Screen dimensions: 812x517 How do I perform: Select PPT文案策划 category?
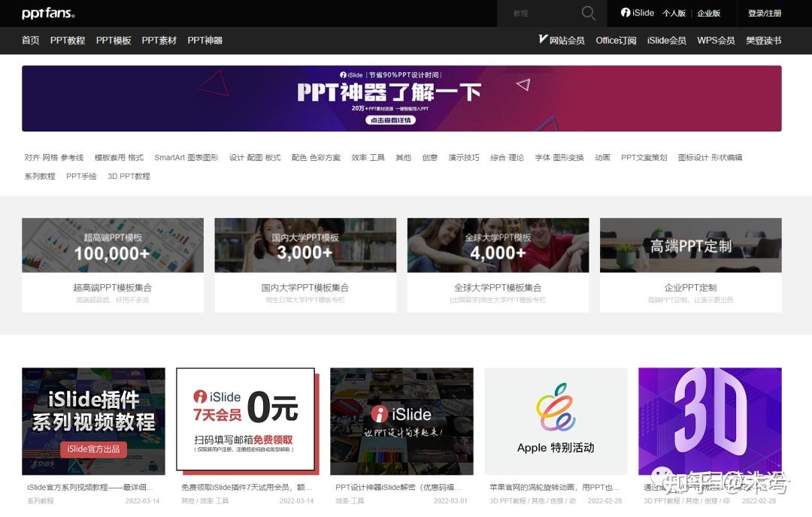pyautogui.click(x=644, y=157)
